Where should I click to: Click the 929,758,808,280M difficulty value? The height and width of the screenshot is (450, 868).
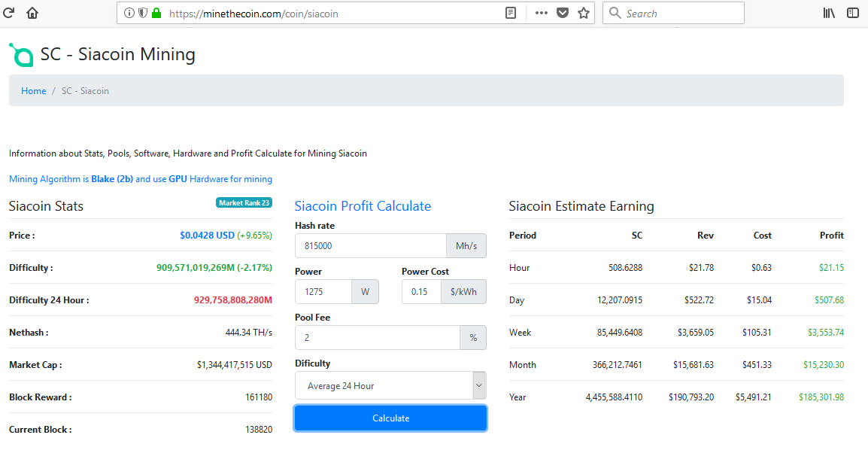233,300
